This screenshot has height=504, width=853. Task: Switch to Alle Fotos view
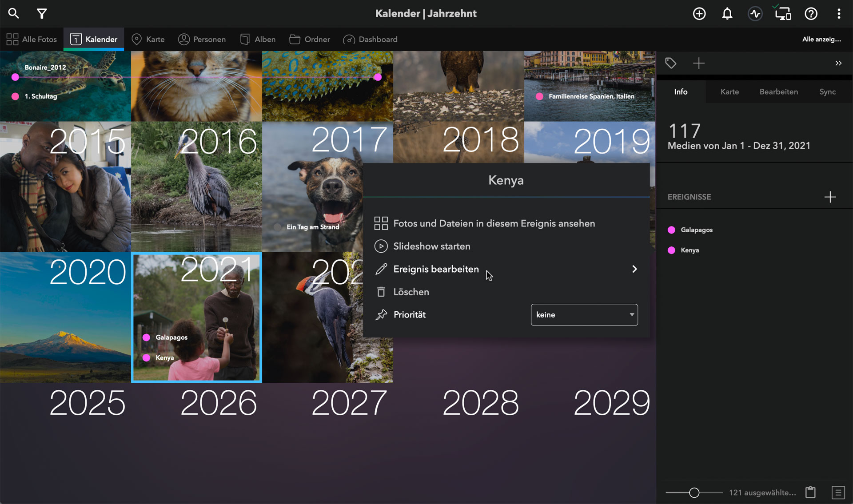point(32,40)
